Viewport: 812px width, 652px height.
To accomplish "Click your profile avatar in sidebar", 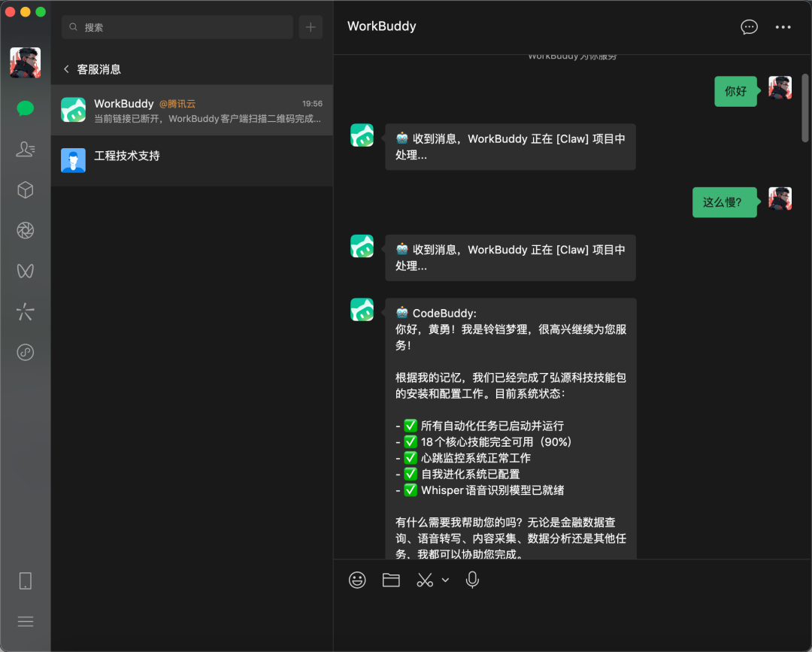I will [26, 62].
